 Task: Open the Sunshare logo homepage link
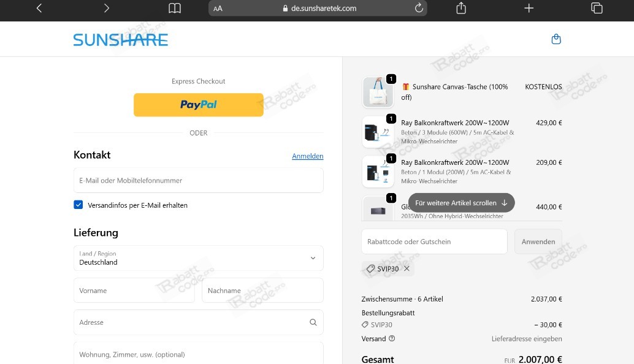pos(121,40)
